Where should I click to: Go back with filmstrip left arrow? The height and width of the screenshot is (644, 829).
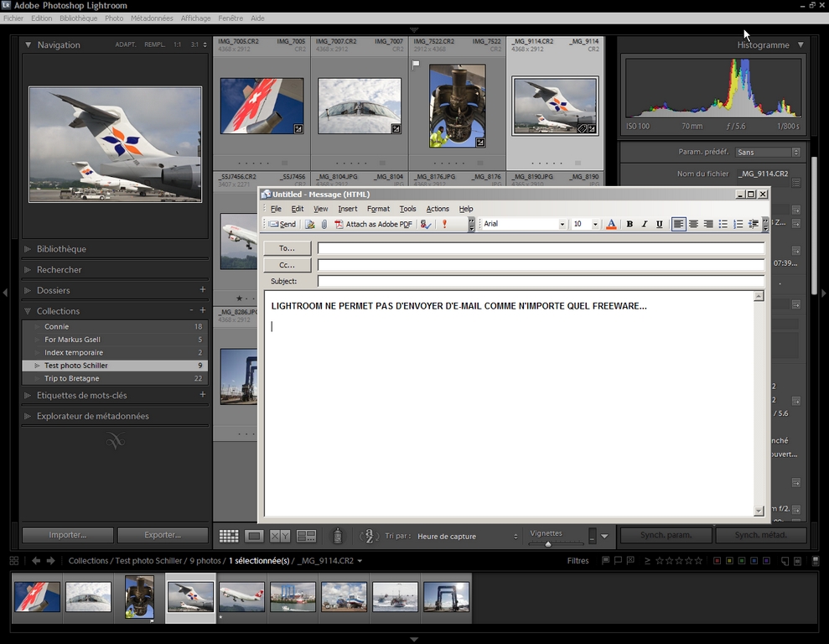click(35, 561)
